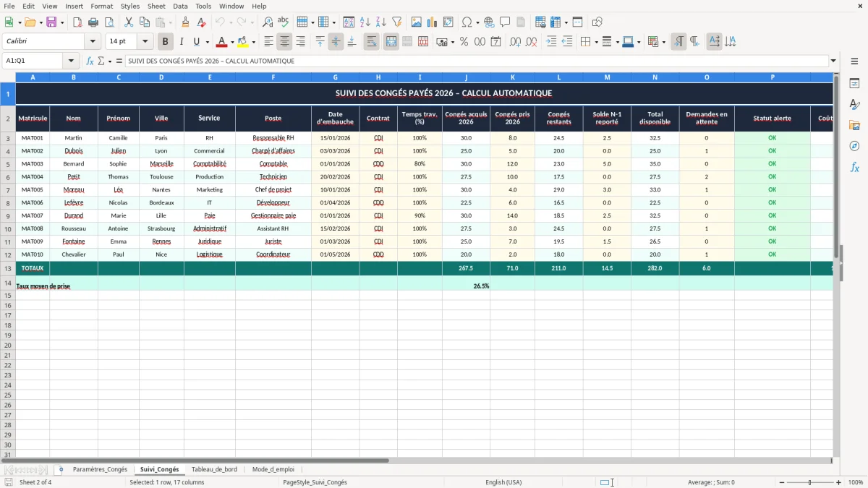This screenshot has width=868, height=488.
Task: Open Find & Replace
Action: 268,22
